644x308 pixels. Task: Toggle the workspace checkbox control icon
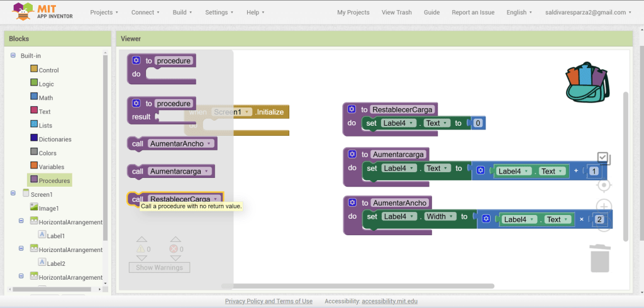[604, 158]
